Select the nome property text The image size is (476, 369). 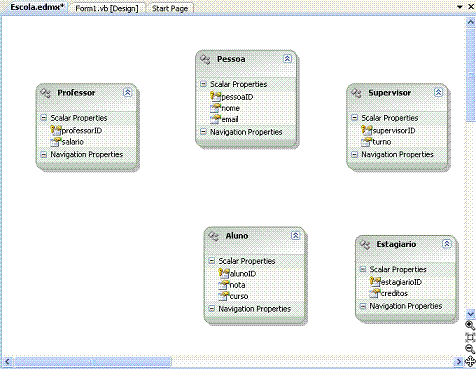point(230,108)
